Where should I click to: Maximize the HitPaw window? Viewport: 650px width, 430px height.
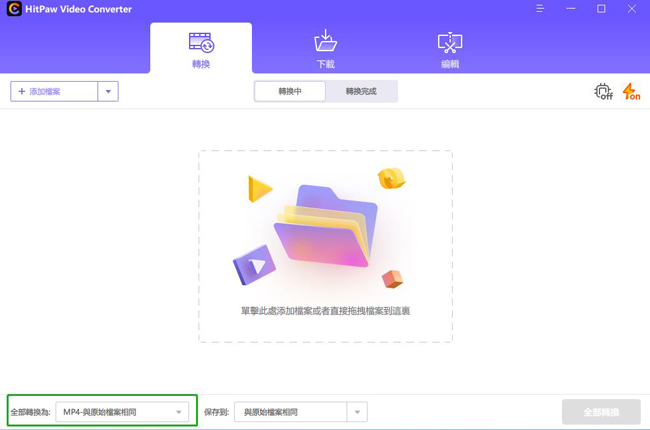tap(601, 9)
